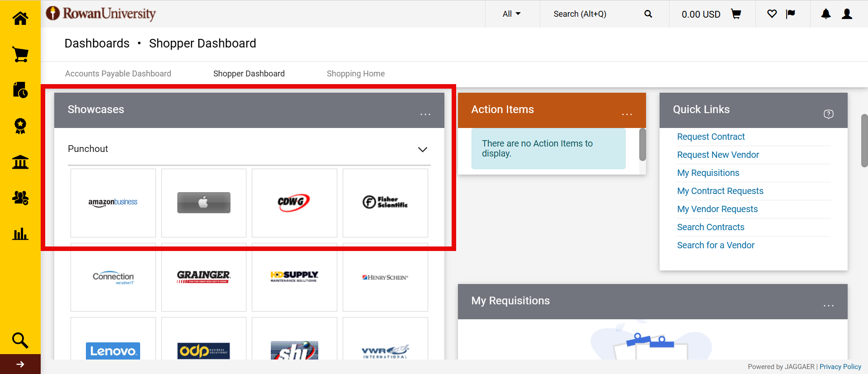This screenshot has width=868, height=374.
Task: Open the user profile icon
Action: point(847,14)
